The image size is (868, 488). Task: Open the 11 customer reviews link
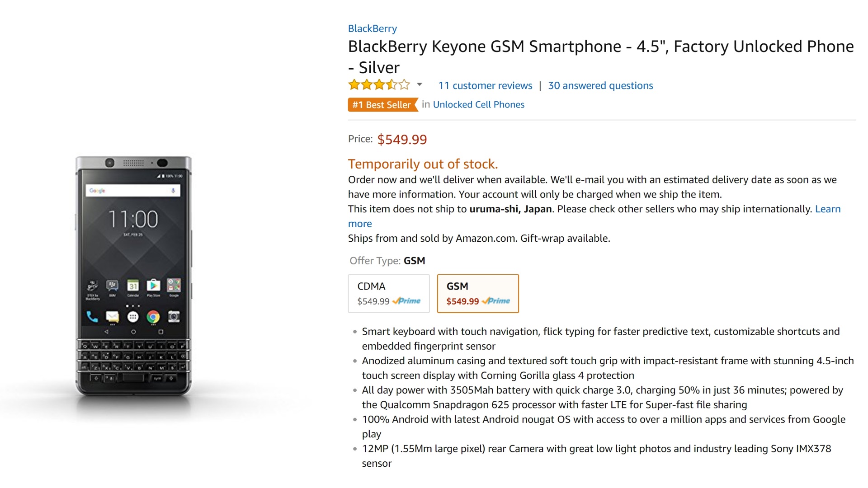coord(485,85)
